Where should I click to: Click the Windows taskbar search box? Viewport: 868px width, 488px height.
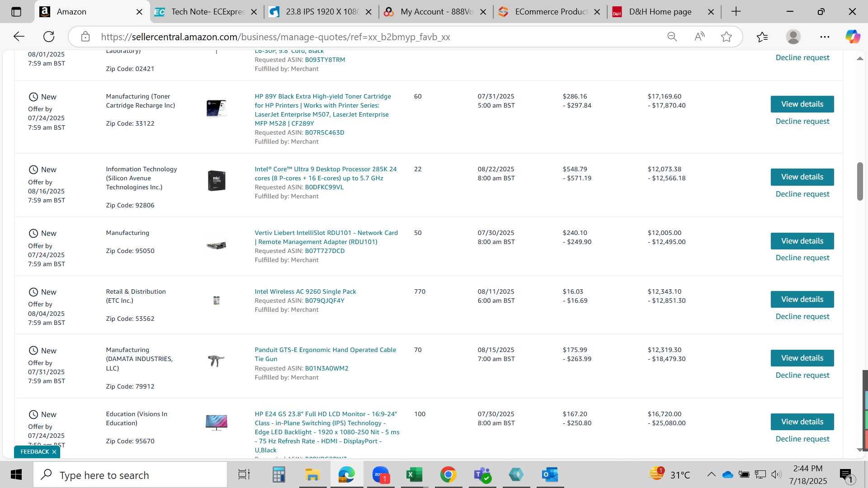(x=130, y=475)
